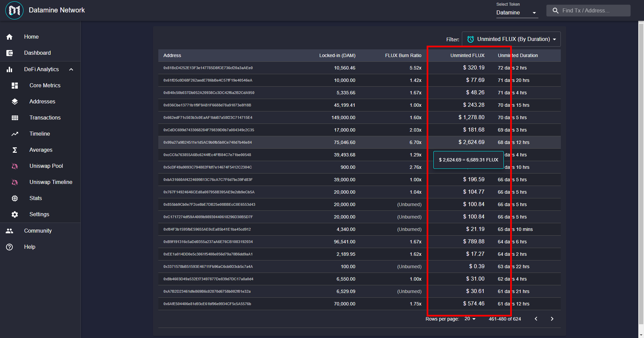Click the Unminted FLUX column header
Image resolution: width=644 pixels, height=338 pixels.
coord(467,56)
